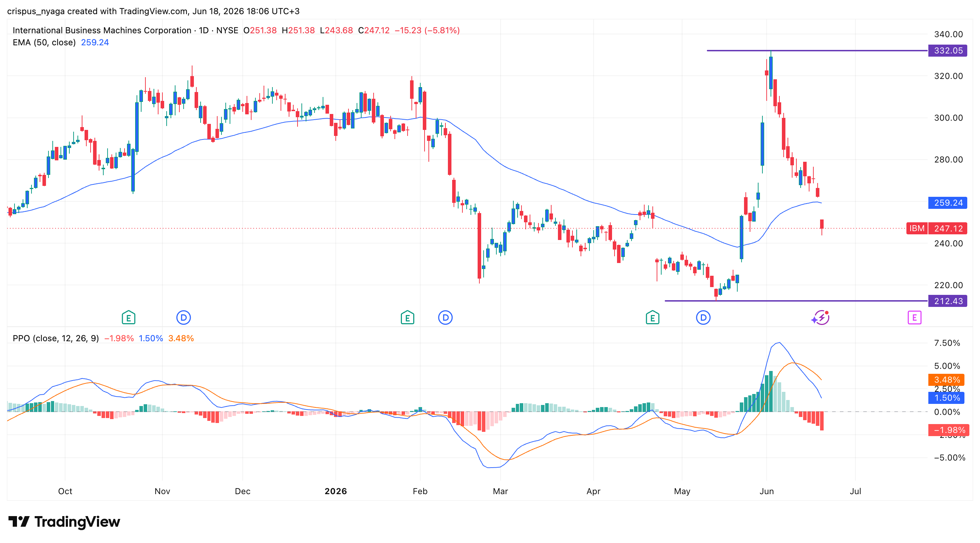Select the high value H251.38 in the legend

[x=298, y=30]
